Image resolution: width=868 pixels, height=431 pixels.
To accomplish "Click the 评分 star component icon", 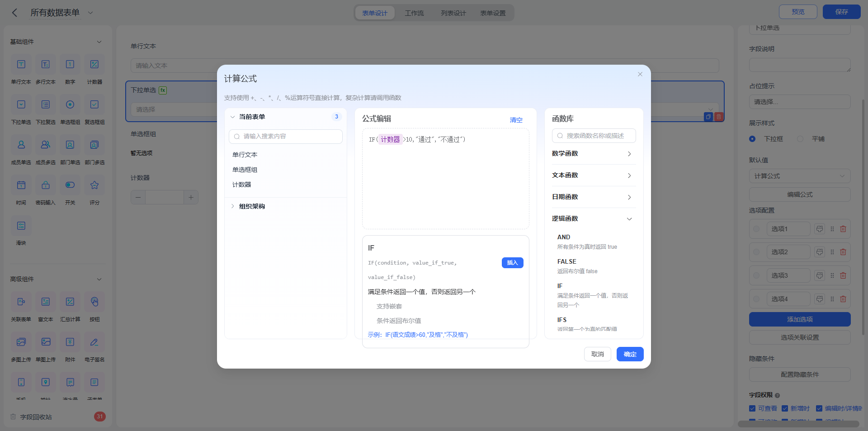I will (94, 185).
